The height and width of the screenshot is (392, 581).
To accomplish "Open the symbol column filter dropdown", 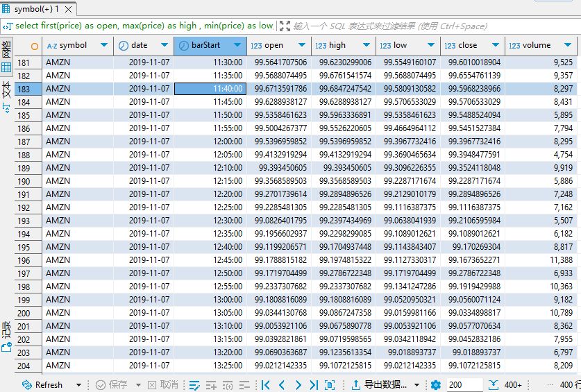I will [104, 46].
